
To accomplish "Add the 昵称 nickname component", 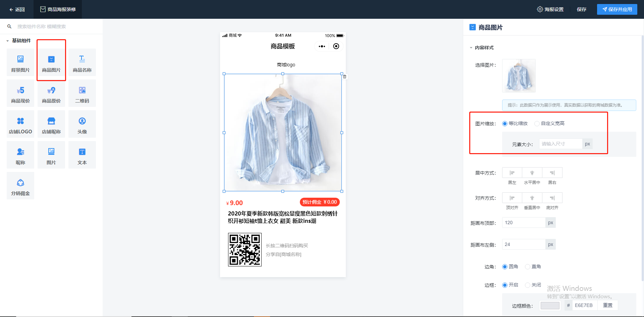I will click(x=20, y=155).
